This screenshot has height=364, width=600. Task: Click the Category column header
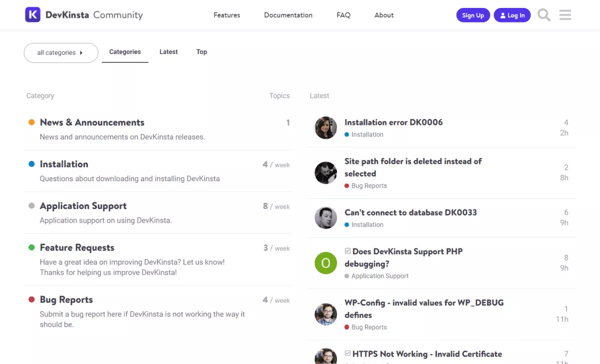[40, 96]
